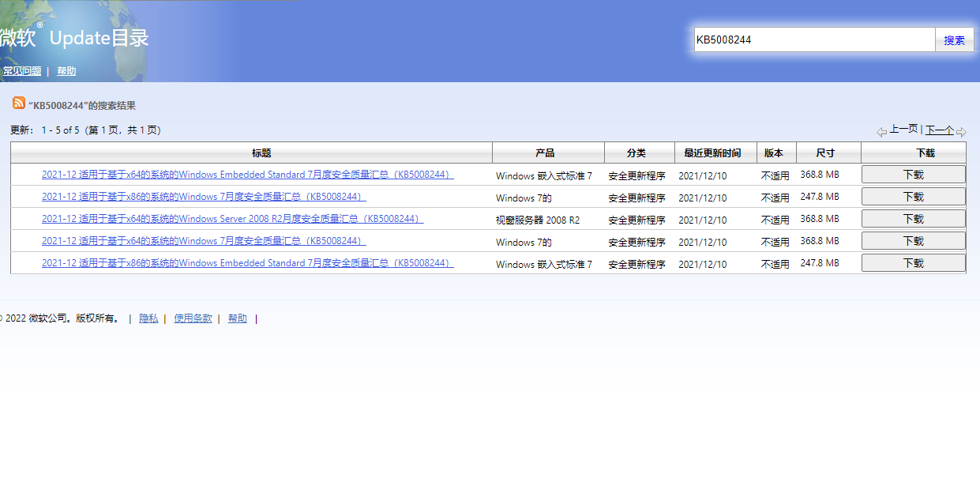Open x86 Windows Embedded Standard 7 update link

tap(248, 263)
